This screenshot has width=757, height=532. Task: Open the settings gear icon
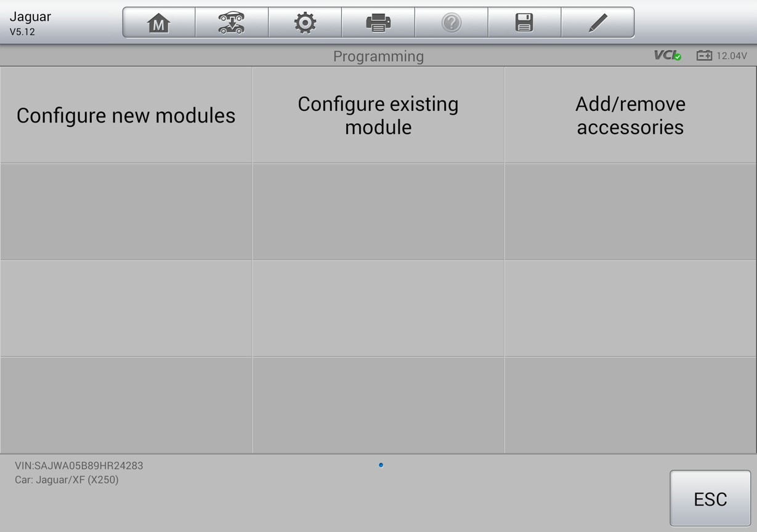(x=305, y=23)
